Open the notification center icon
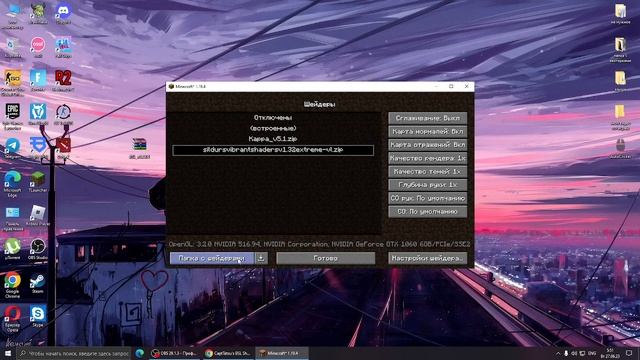Screen dimensions: 640x360 click(629, 353)
